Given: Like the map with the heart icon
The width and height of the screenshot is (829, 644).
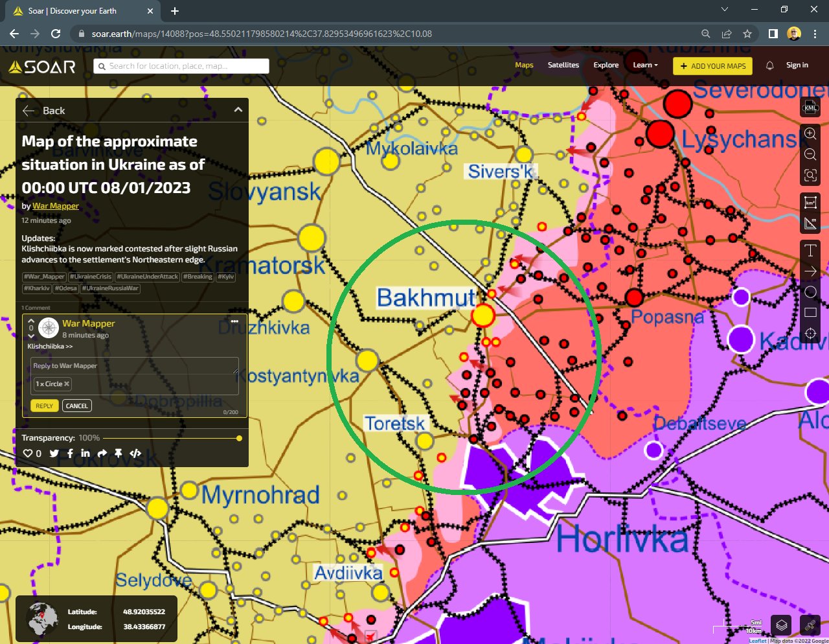Looking at the screenshot, I should pos(28,453).
